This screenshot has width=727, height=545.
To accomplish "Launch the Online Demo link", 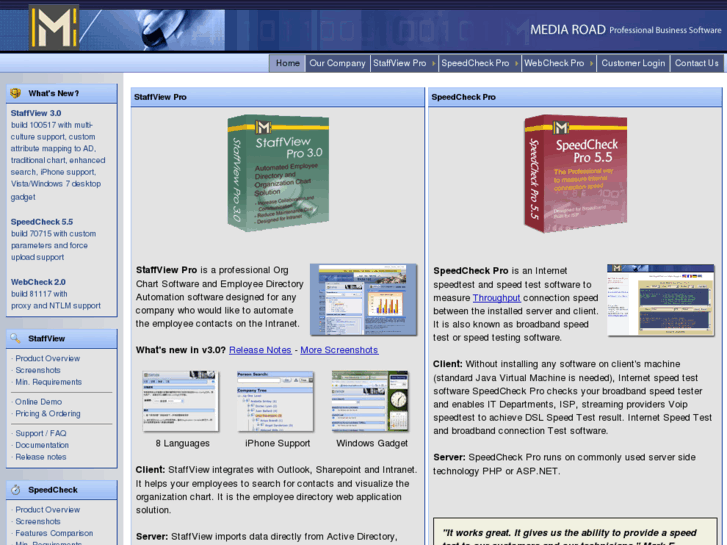I will pyautogui.click(x=38, y=402).
